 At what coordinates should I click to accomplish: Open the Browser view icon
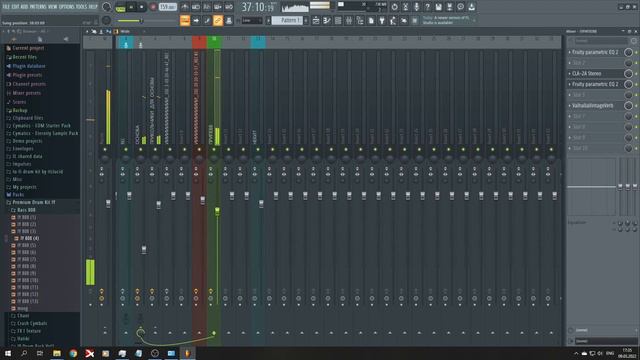[x=360, y=20]
